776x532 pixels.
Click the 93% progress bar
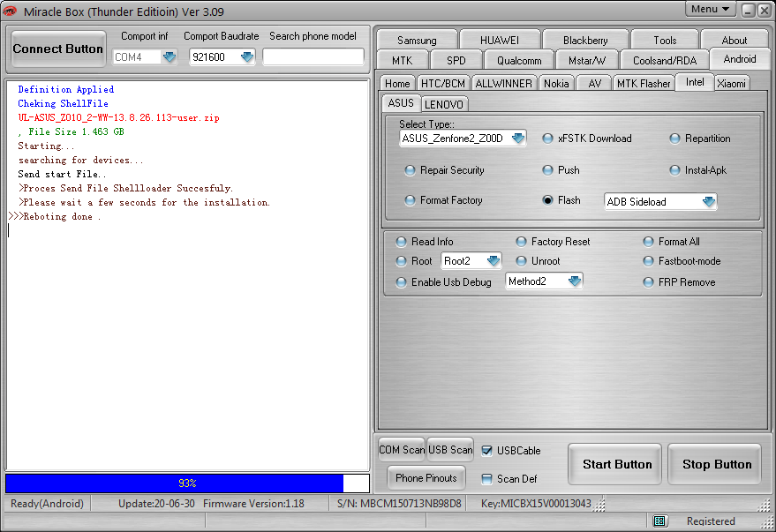click(x=187, y=483)
